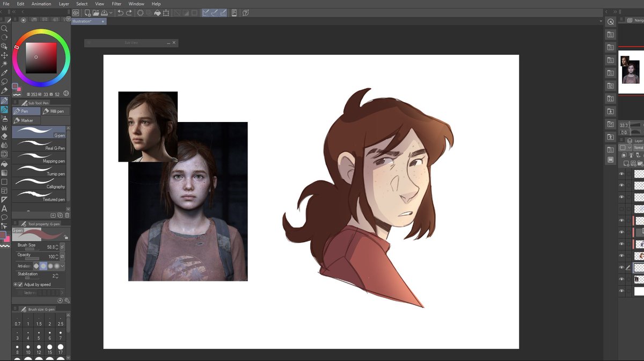Screen dimensions: 644x361
Task: Toggle snap to grid button
Action: click(223, 12)
